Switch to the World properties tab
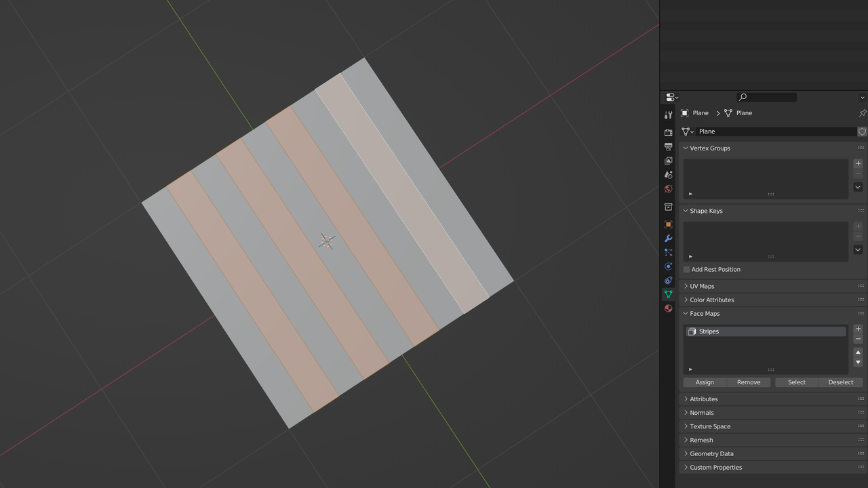This screenshot has width=868, height=488. pyautogui.click(x=668, y=189)
